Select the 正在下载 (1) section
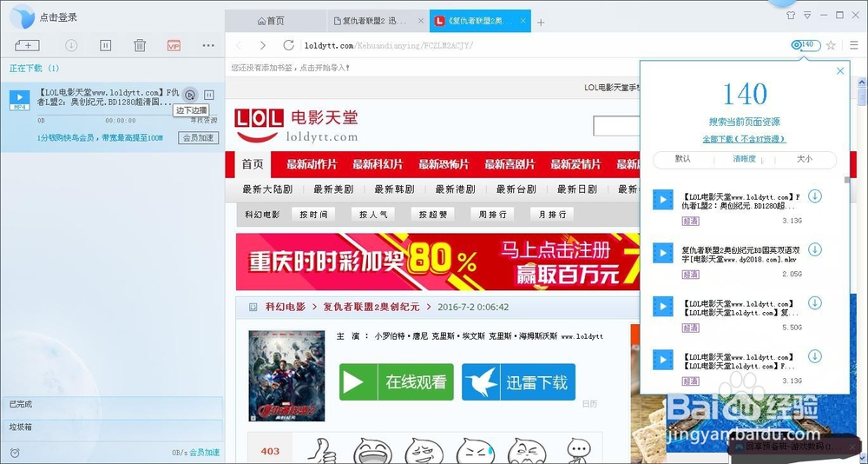Image resolution: width=868 pixels, height=464 pixels. [x=35, y=68]
